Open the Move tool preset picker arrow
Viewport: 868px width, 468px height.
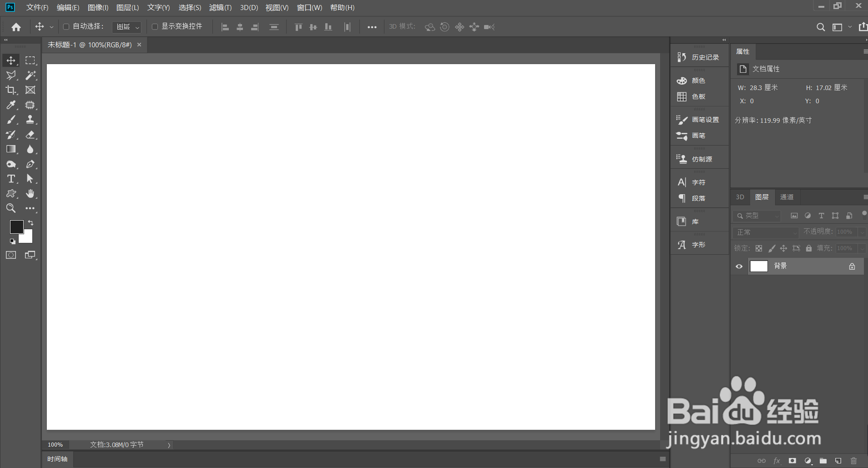coord(51,27)
